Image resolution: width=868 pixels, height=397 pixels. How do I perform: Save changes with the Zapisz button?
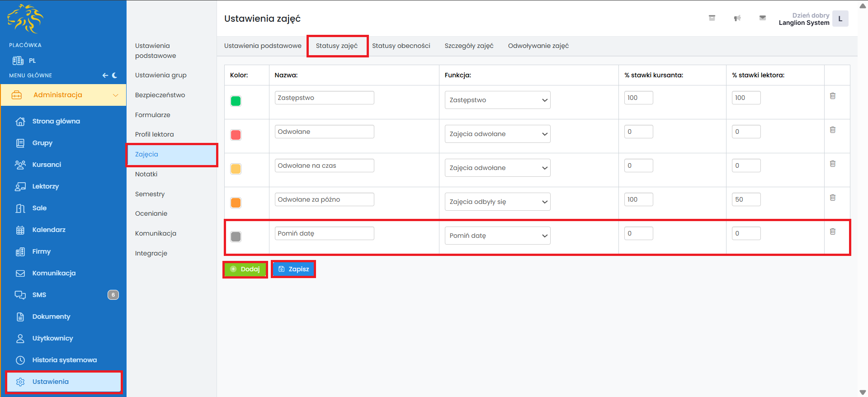[293, 269]
